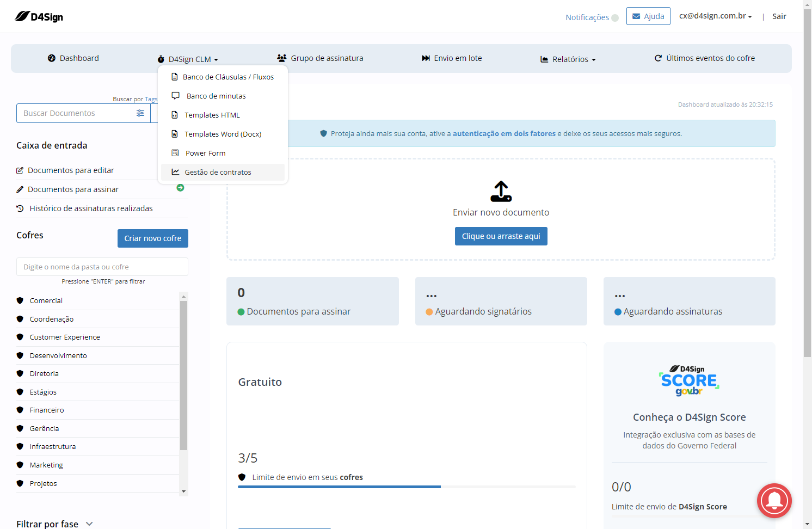Open the search filter sliders icon
This screenshot has width=812, height=529.
pos(140,113)
